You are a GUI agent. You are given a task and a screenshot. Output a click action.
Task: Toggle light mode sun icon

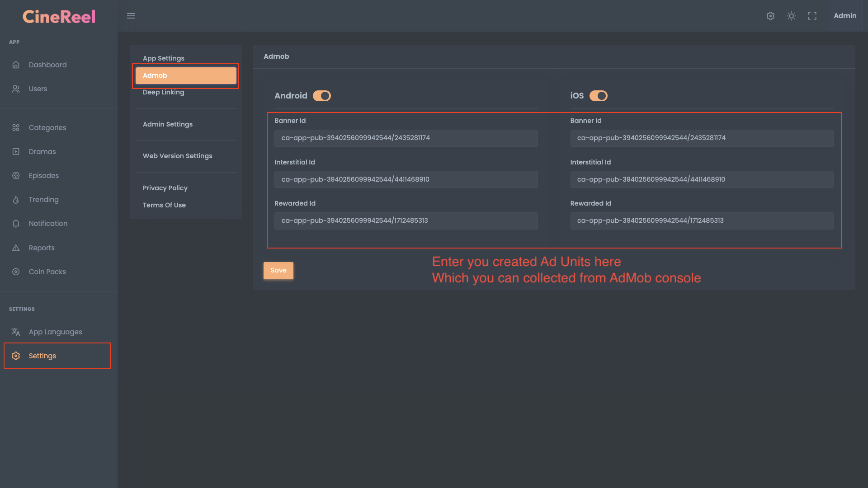(791, 16)
